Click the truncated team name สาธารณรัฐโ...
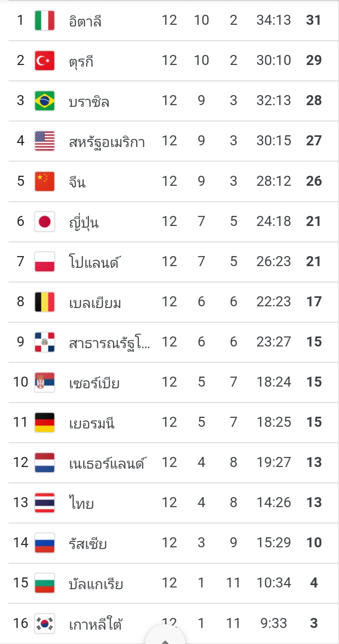This screenshot has height=644, width=339. click(110, 342)
